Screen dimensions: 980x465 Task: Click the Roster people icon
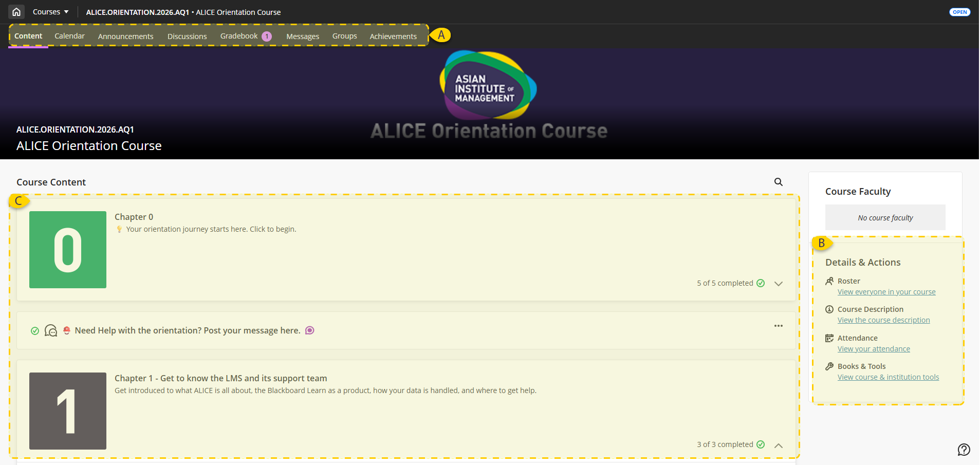click(829, 281)
